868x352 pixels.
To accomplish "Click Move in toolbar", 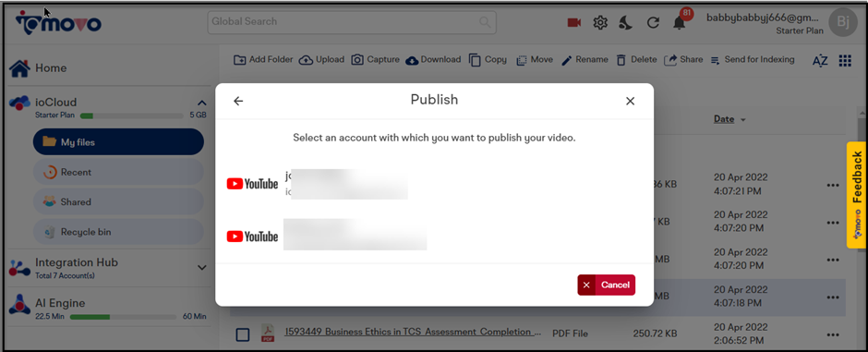I will [535, 60].
